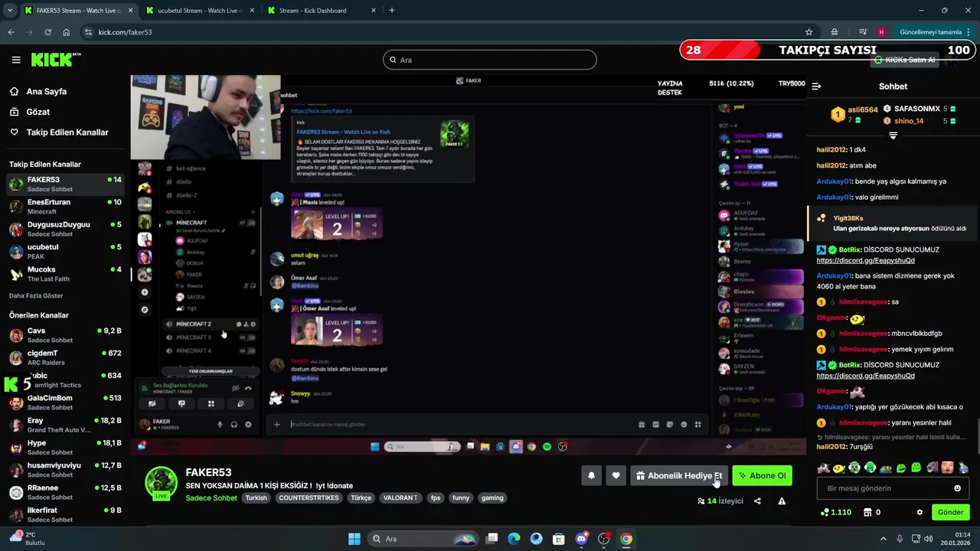
Task: Open browser tab search dropdown arrow
Action: pyautogui.click(x=10, y=11)
